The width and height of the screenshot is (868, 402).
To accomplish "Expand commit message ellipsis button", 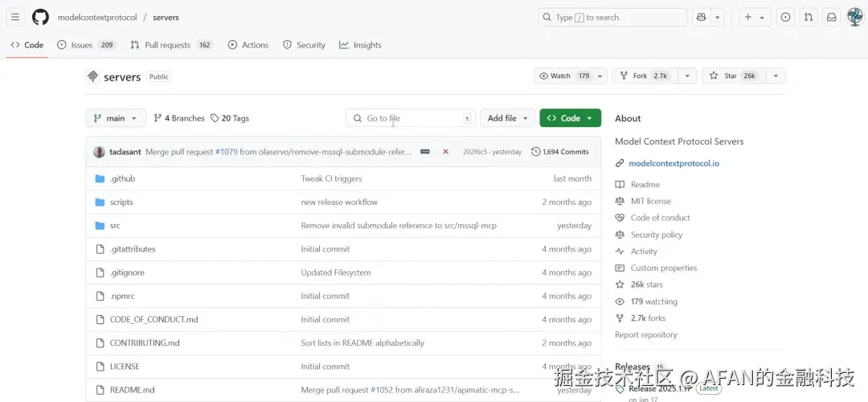I will point(424,152).
